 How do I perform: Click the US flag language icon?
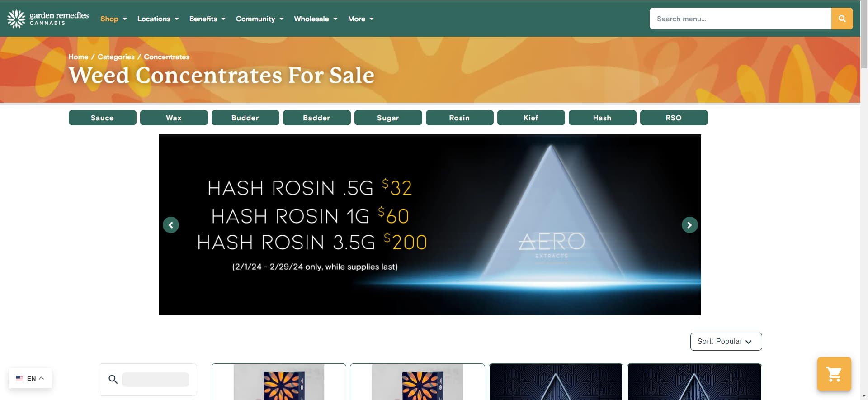[19, 378]
